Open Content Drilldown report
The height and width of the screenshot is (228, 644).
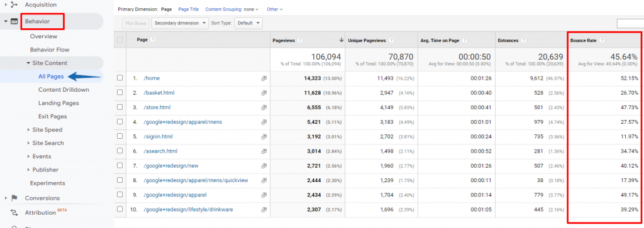coord(64,90)
